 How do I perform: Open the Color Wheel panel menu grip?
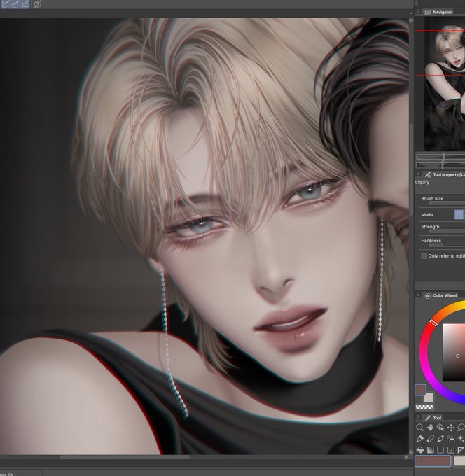418,295
